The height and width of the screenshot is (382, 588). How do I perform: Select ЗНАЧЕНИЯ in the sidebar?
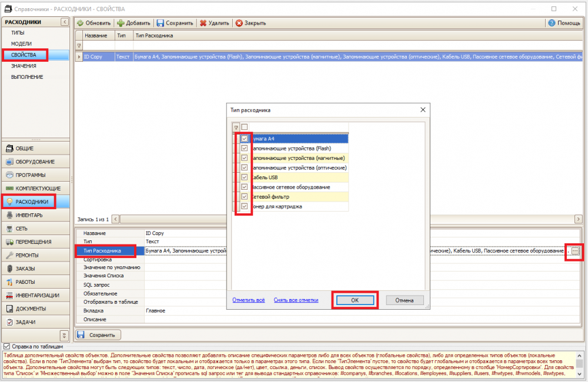click(24, 66)
